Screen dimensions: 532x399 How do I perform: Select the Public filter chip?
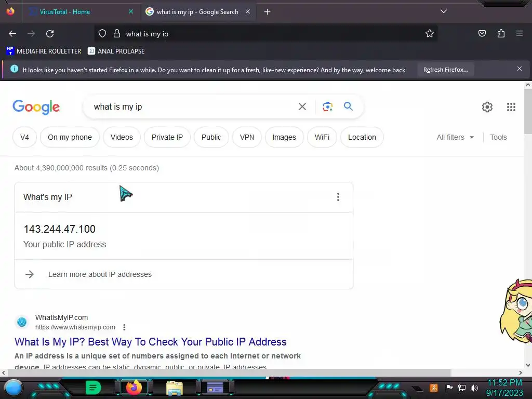tap(211, 137)
